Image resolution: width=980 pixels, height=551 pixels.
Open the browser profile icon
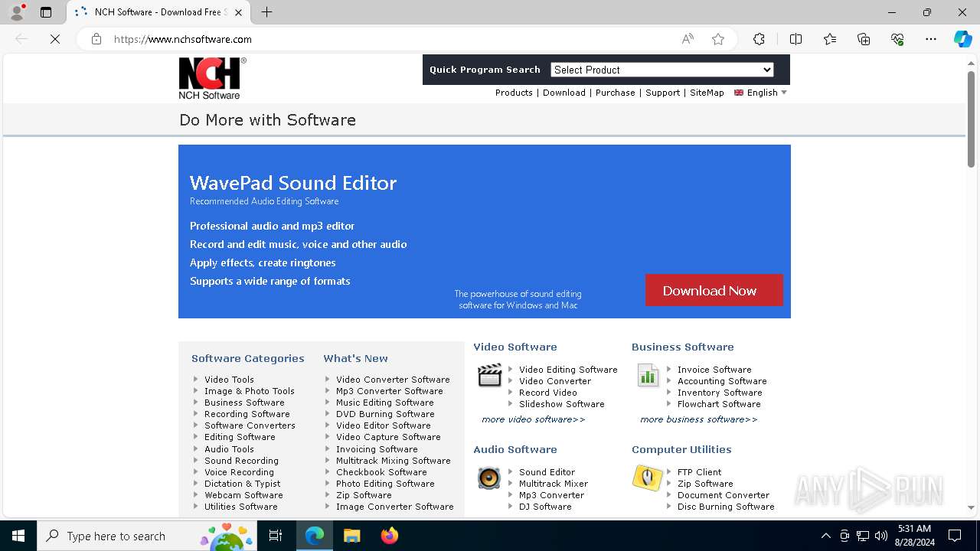(x=17, y=12)
